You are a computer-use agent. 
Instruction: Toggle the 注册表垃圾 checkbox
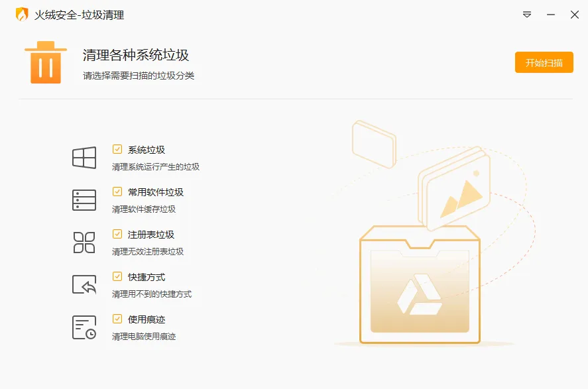point(117,234)
